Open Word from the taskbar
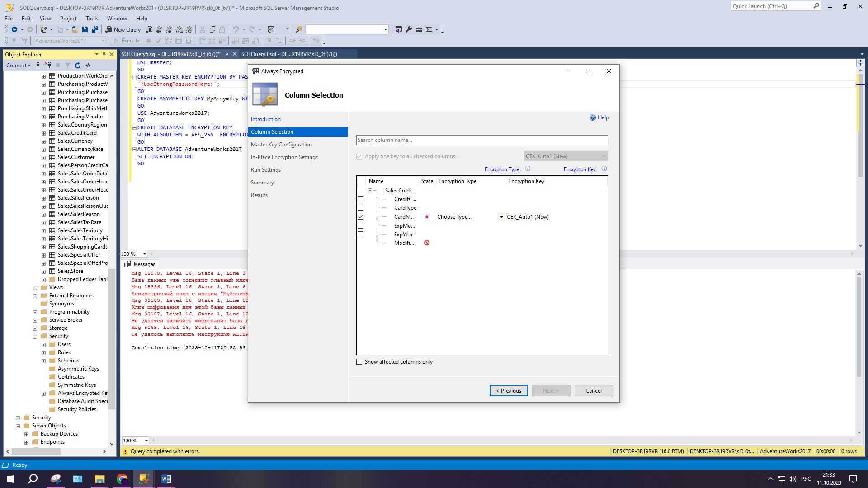The width and height of the screenshot is (868, 488). point(166,479)
